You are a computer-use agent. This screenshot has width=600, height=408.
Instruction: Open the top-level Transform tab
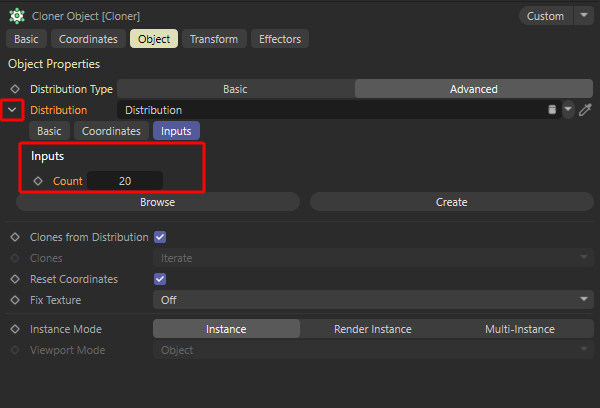coord(214,39)
